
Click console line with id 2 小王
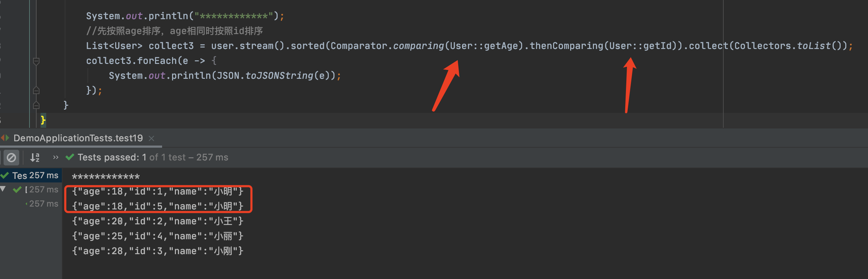157,221
